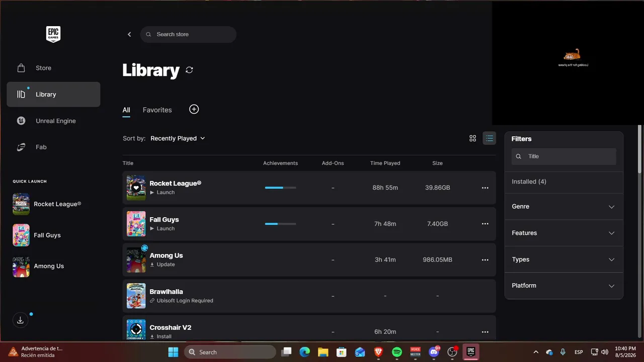Click Rocket League's 88h 55m time played
This screenshot has height=362, width=644.
click(385, 188)
